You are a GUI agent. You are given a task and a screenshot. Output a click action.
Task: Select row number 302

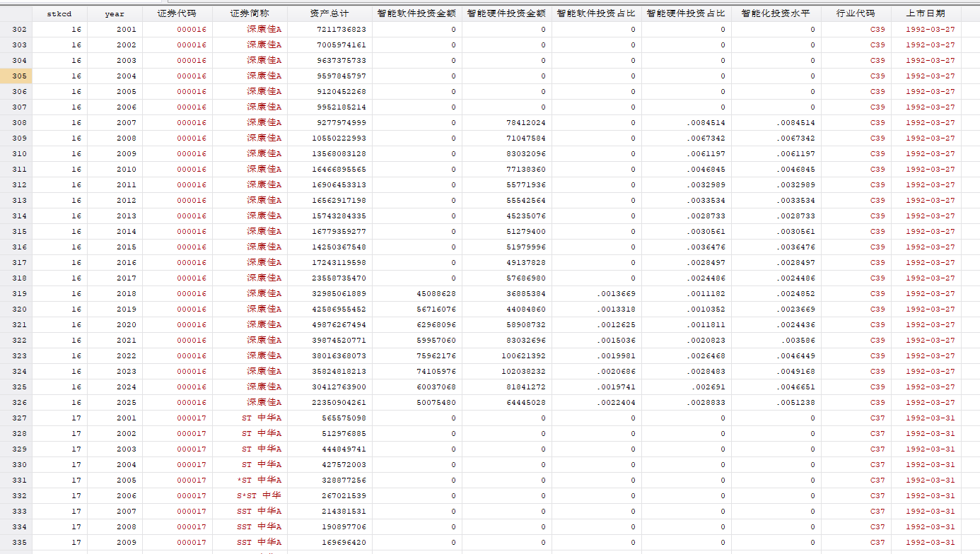[16, 29]
